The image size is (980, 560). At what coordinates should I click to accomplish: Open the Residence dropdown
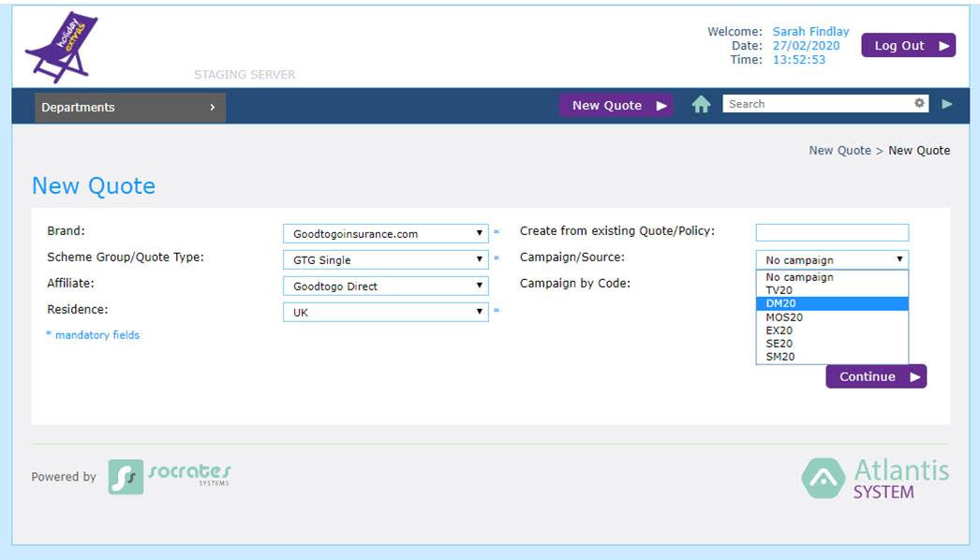pyautogui.click(x=385, y=313)
